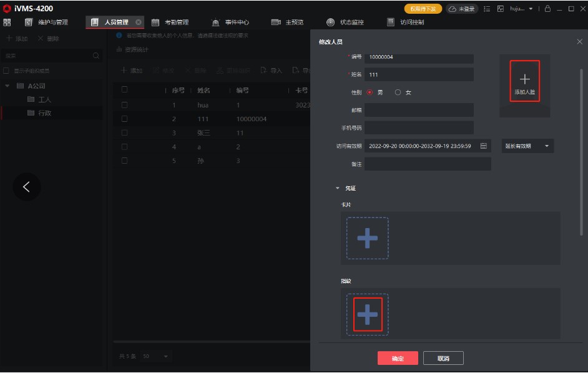Open 资源统计 resource statistics
This screenshot has width=588, height=373.
point(132,49)
